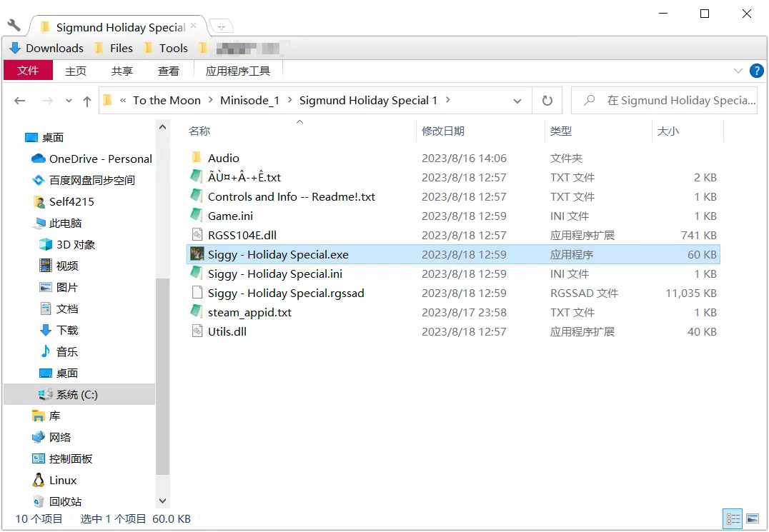Select the Audio folder icon
The image size is (769, 532).
coord(197,158)
